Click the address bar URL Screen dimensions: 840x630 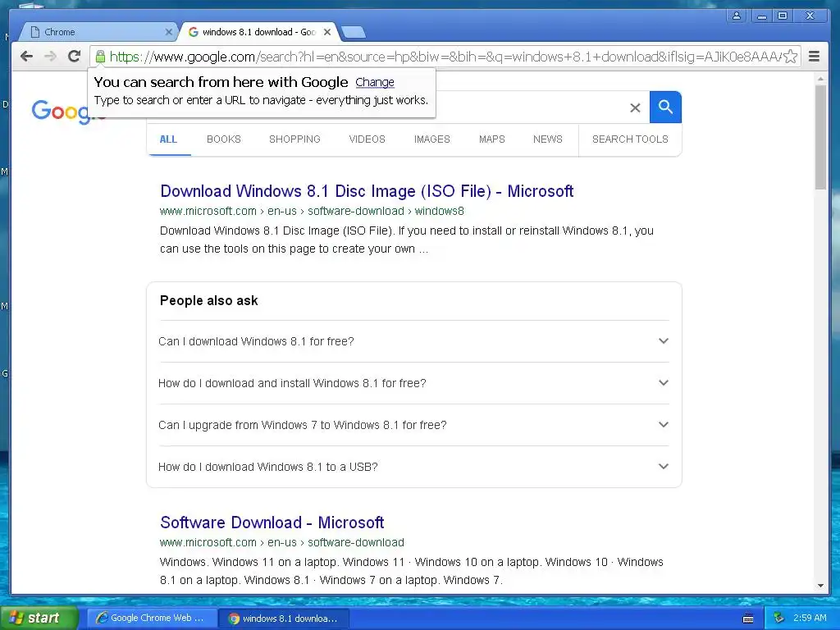pos(445,57)
